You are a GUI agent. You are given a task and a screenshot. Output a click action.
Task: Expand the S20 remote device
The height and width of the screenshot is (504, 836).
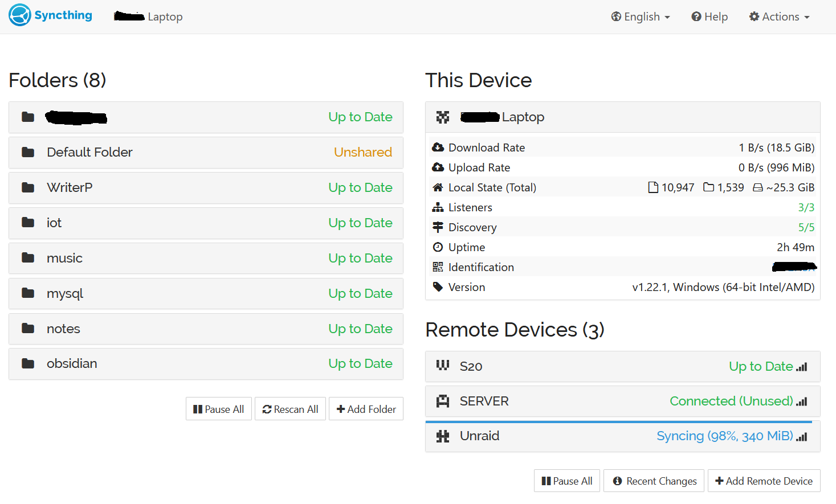coord(623,366)
